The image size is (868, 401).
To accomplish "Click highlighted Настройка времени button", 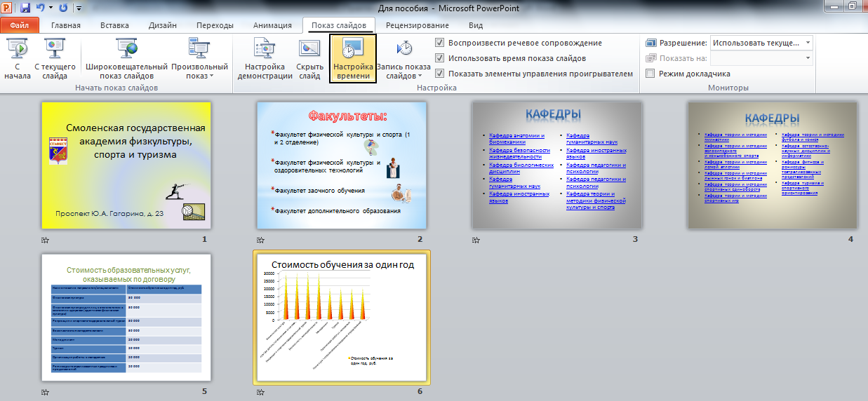I will (x=353, y=60).
